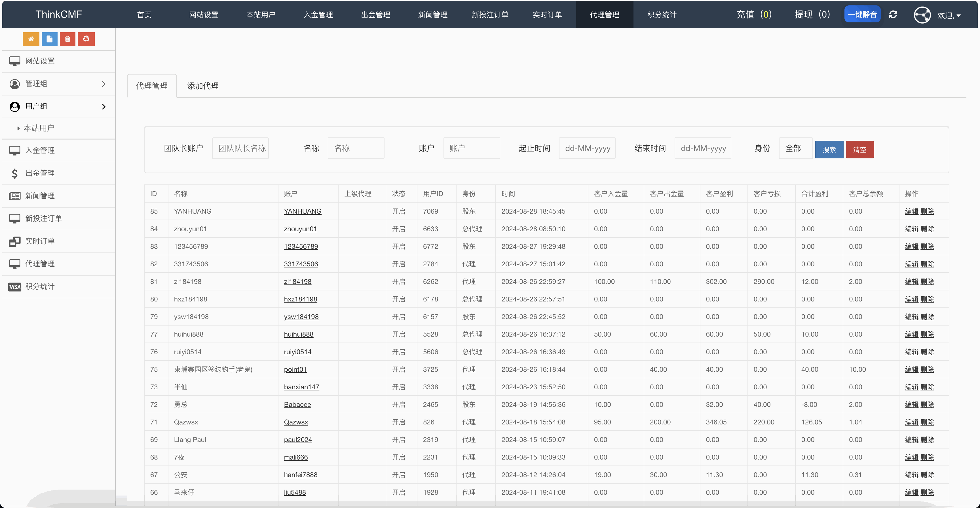Viewport: 980px width, 508px height.
Task: Click the VISA icon next to 积分统计
Action: 15,287
